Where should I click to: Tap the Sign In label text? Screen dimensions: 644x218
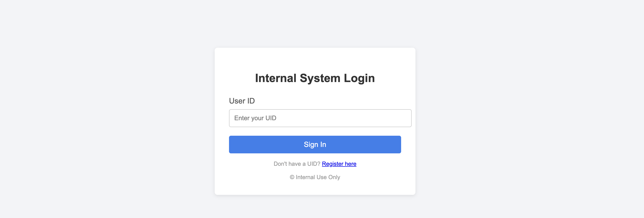315,144
